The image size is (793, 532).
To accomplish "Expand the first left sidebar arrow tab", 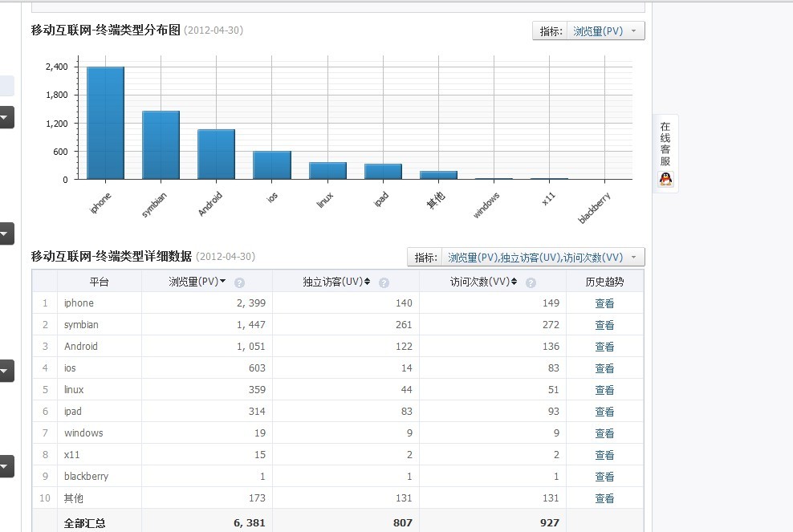I will pyautogui.click(x=6, y=117).
